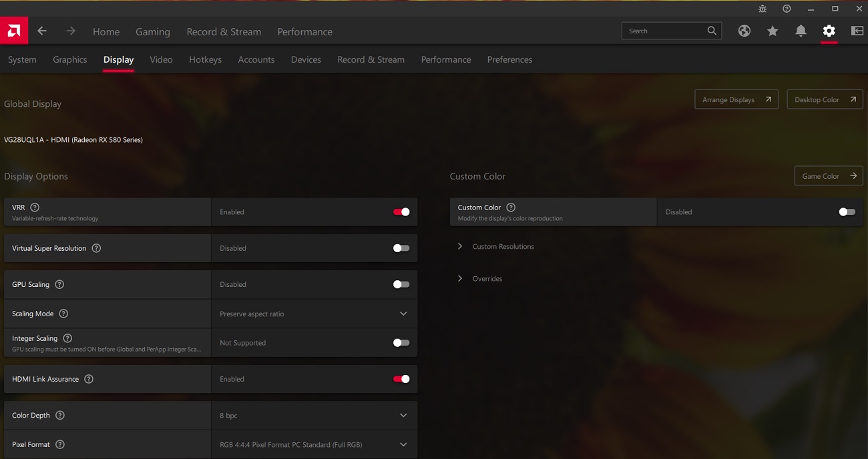Switch to the Hotkeys tab
Screen dimensions: 868x459
[x=205, y=59]
